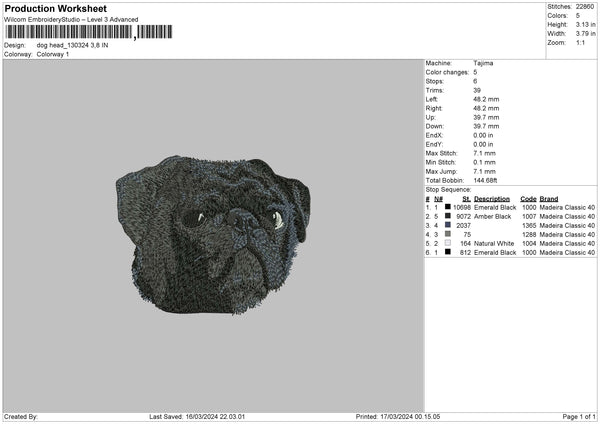This screenshot has width=600, height=424.
Task: Click the blue swatch with code 1365
Action: pyautogui.click(x=447, y=225)
